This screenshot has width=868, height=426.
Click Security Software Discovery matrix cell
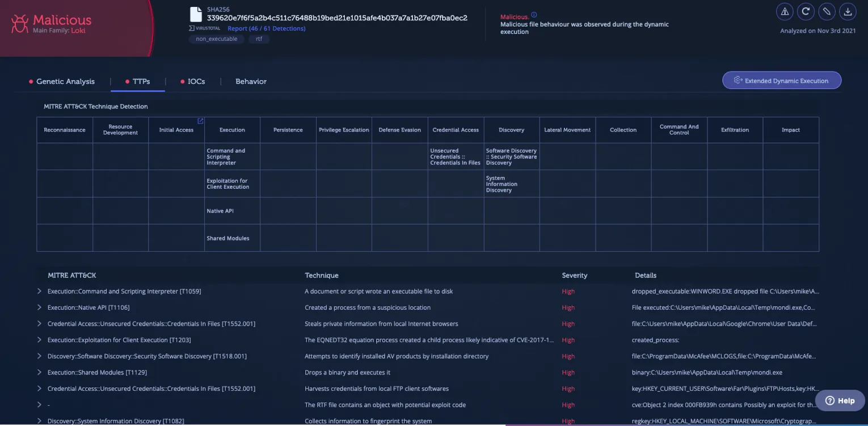coord(511,157)
